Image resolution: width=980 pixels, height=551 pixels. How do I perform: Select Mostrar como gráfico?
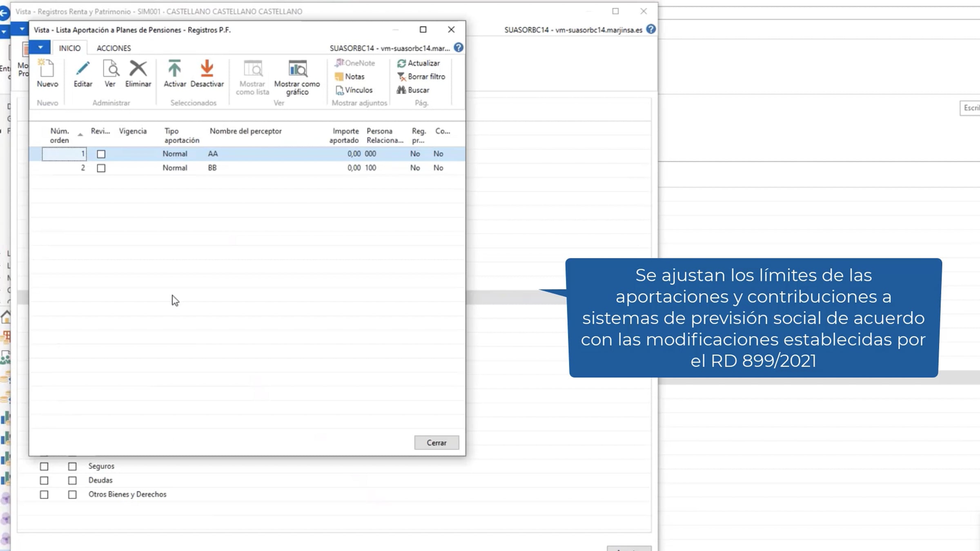(297, 78)
